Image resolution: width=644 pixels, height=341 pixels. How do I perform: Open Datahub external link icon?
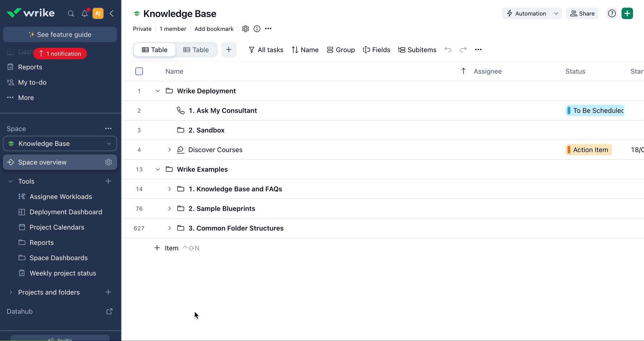(109, 311)
